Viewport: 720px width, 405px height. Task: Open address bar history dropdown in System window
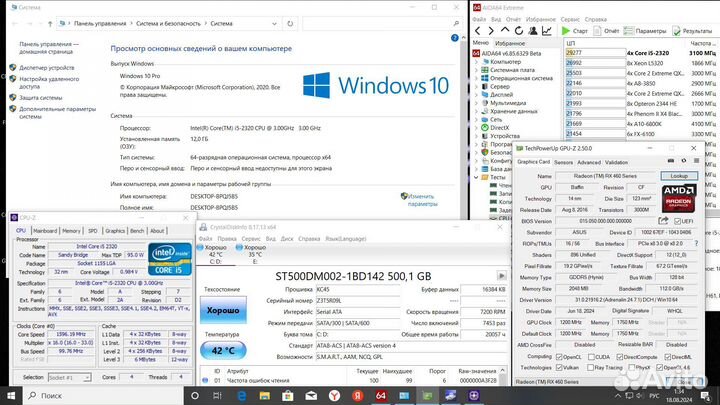[x=274, y=23]
